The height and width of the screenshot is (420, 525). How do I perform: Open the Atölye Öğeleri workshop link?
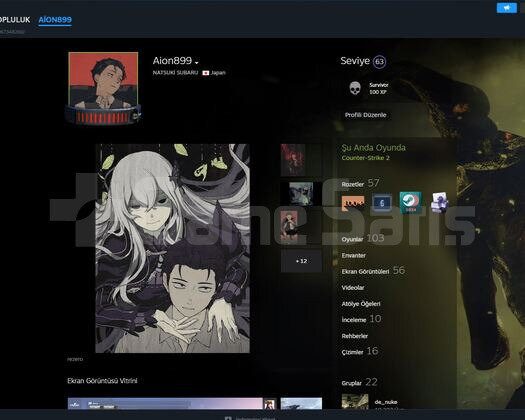pyautogui.click(x=361, y=304)
